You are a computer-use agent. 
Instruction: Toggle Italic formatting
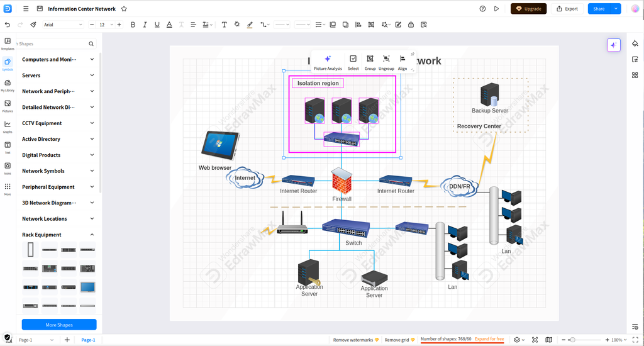145,25
